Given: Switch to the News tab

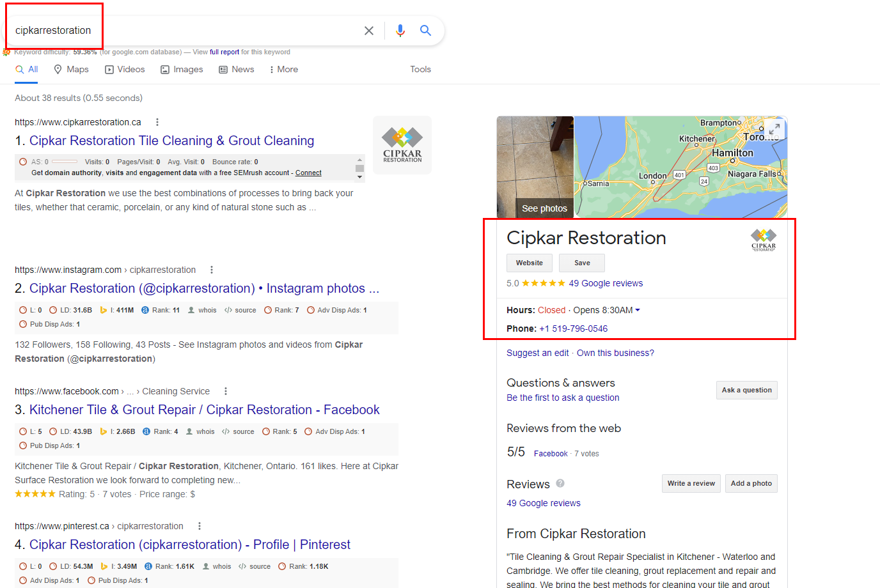Looking at the screenshot, I should click(x=237, y=70).
